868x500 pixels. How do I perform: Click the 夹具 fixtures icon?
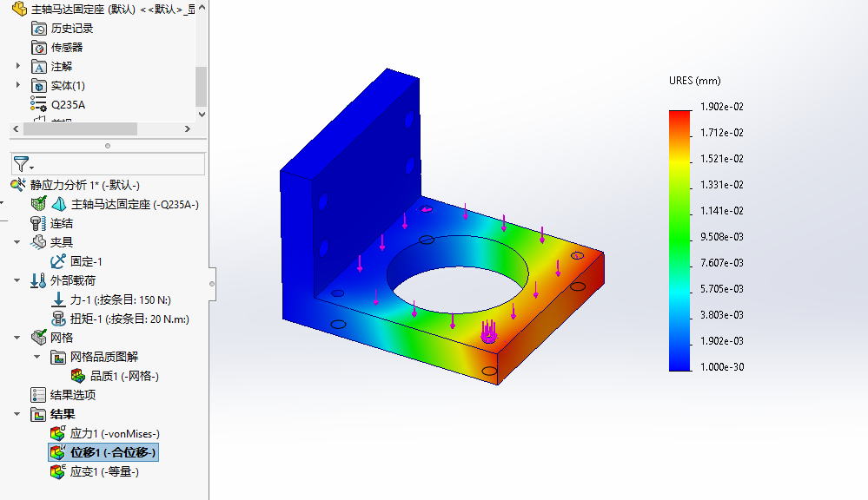click(38, 241)
